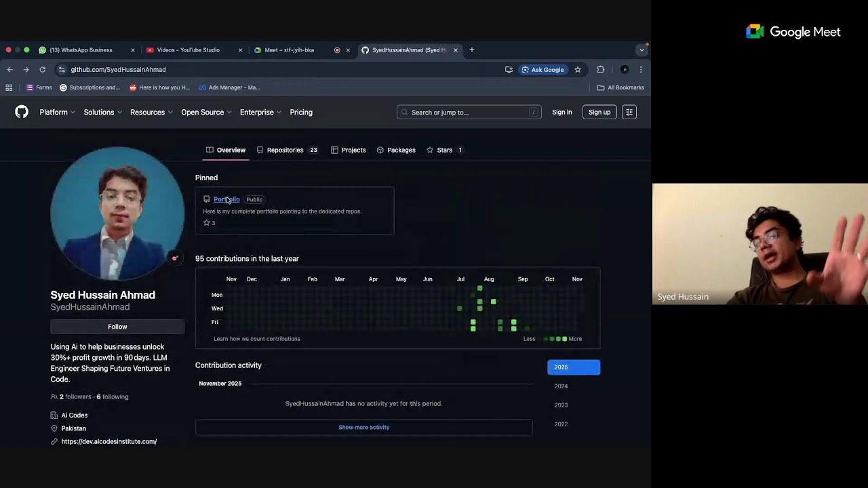
Task: Reload the GitHub page
Action: 42,69
